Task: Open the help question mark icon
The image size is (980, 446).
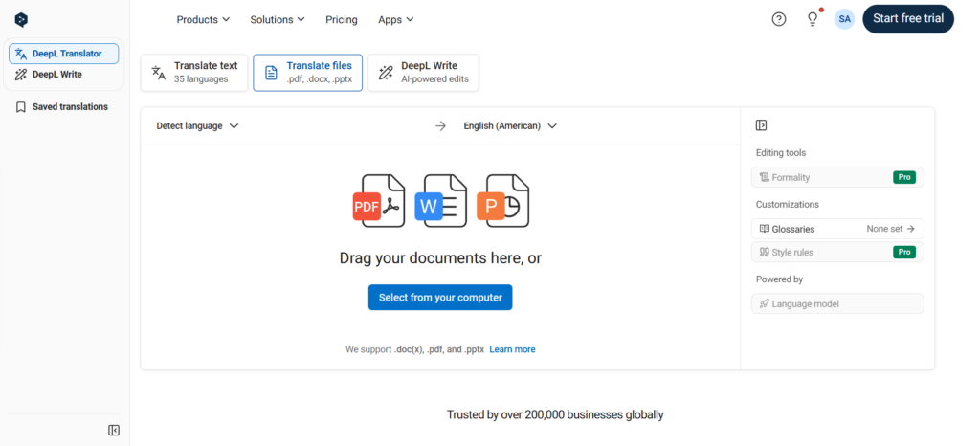Action: click(x=779, y=19)
